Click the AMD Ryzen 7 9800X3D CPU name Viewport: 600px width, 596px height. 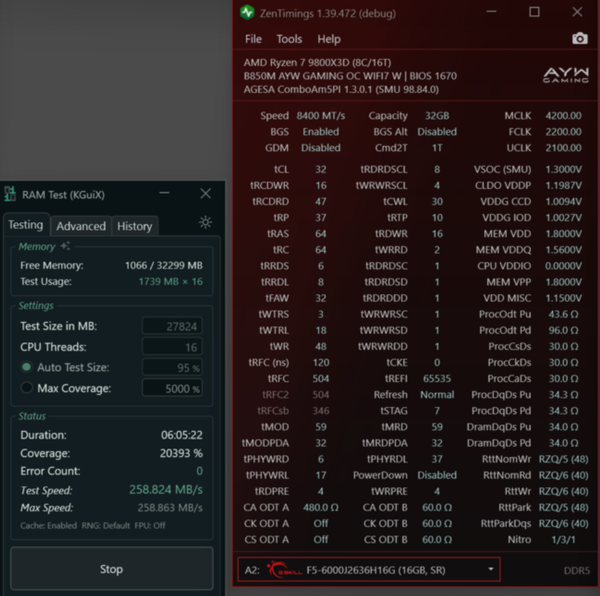[x=317, y=62]
